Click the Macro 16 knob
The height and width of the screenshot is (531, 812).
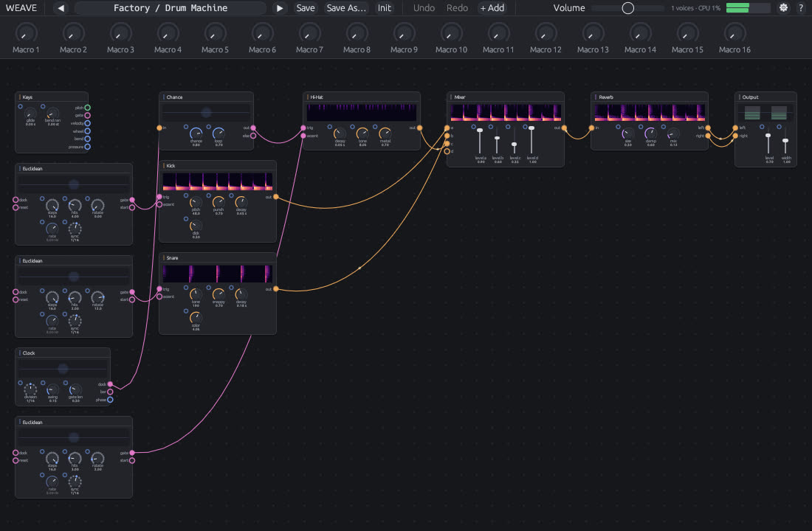pyautogui.click(x=734, y=34)
